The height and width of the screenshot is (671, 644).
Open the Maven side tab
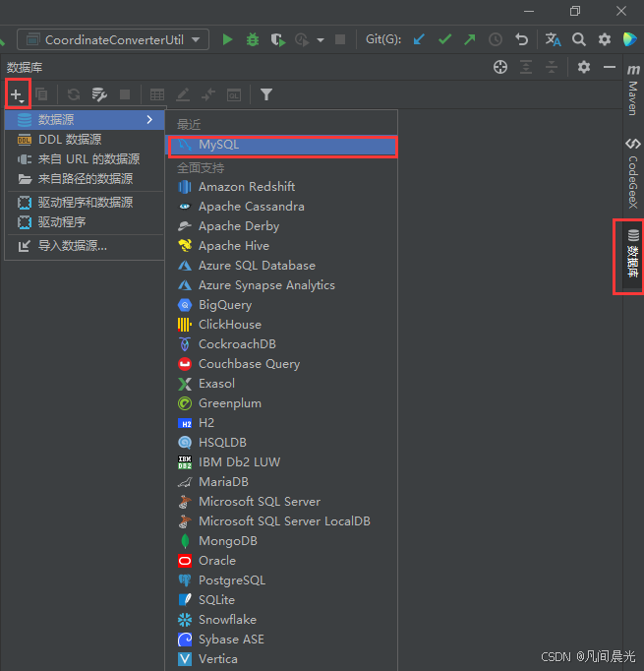click(633, 90)
